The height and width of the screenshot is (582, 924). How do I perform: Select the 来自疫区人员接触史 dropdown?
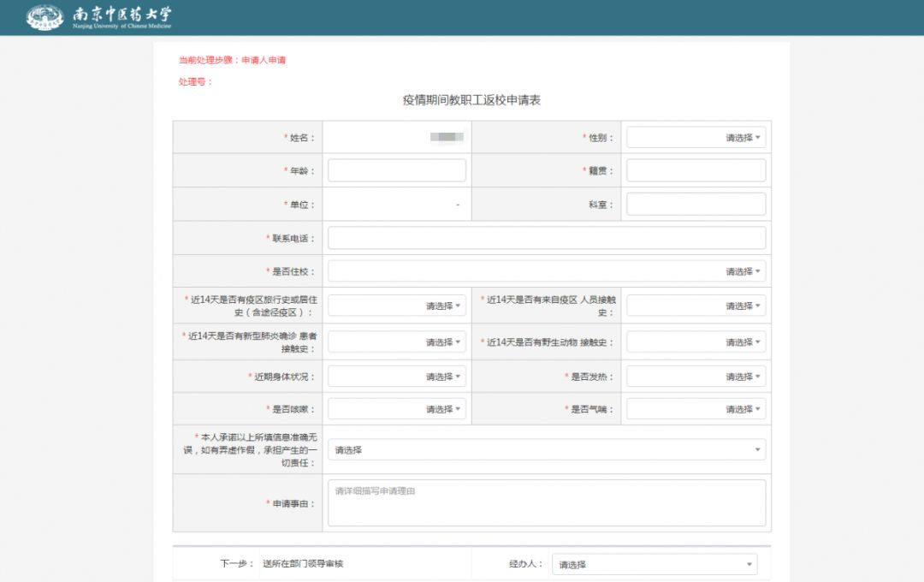tap(696, 306)
